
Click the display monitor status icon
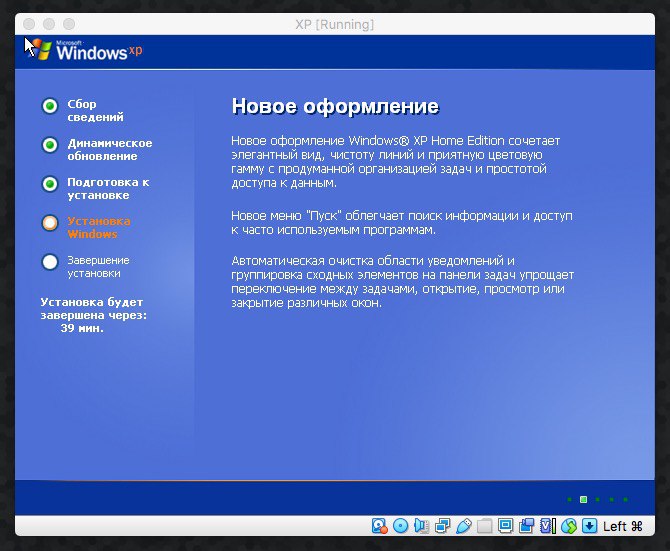[x=505, y=526]
